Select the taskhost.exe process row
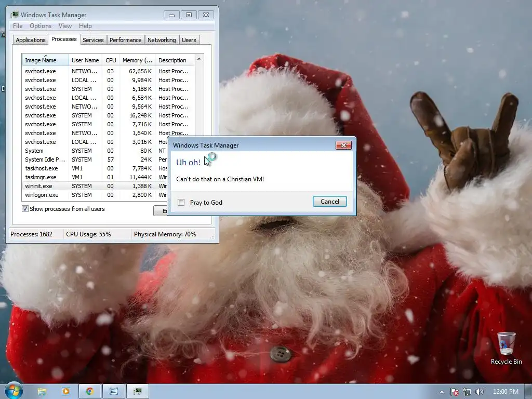The height and width of the screenshot is (399, 532). pos(95,168)
